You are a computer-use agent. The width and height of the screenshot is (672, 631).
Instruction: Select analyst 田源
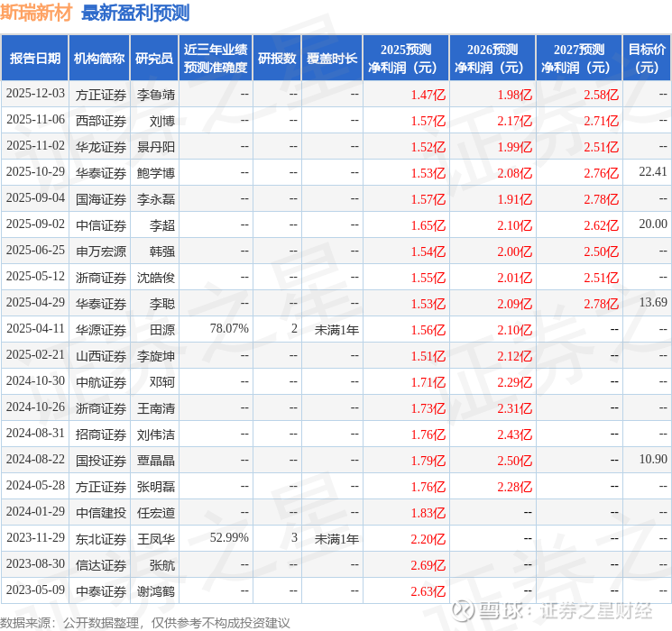point(162,330)
